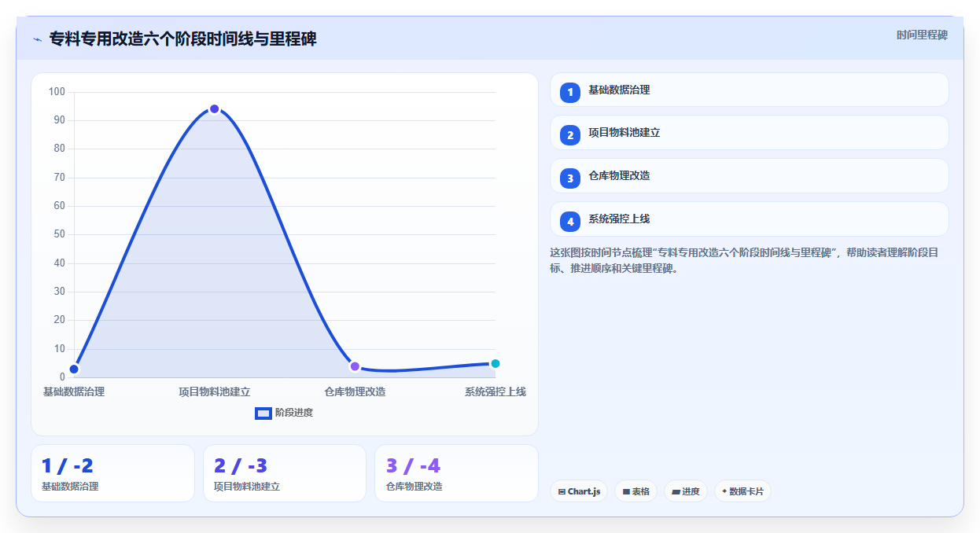Click step badge 3 for 仓库物理改造

pos(570,178)
